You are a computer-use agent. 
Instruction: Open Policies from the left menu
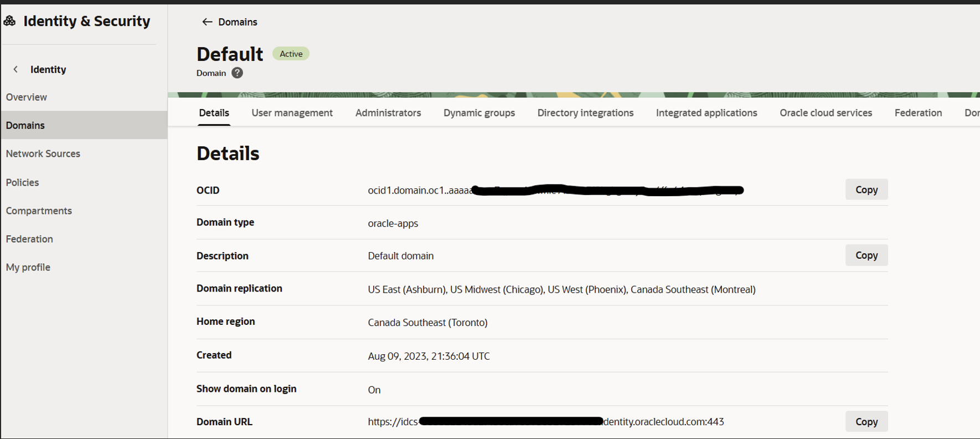tap(23, 182)
